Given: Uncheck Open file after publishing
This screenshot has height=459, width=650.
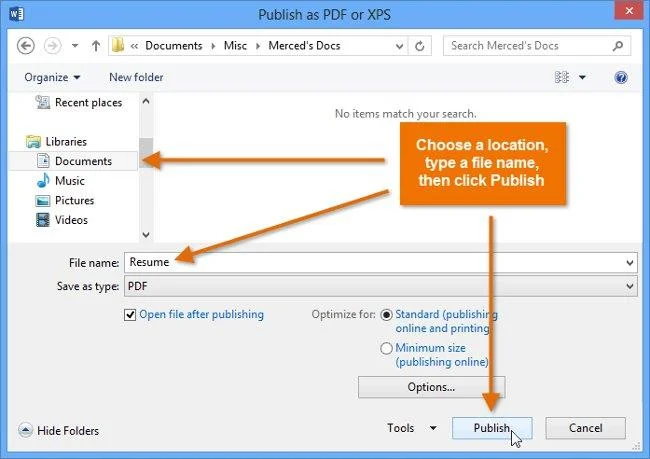Looking at the screenshot, I should (130, 315).
